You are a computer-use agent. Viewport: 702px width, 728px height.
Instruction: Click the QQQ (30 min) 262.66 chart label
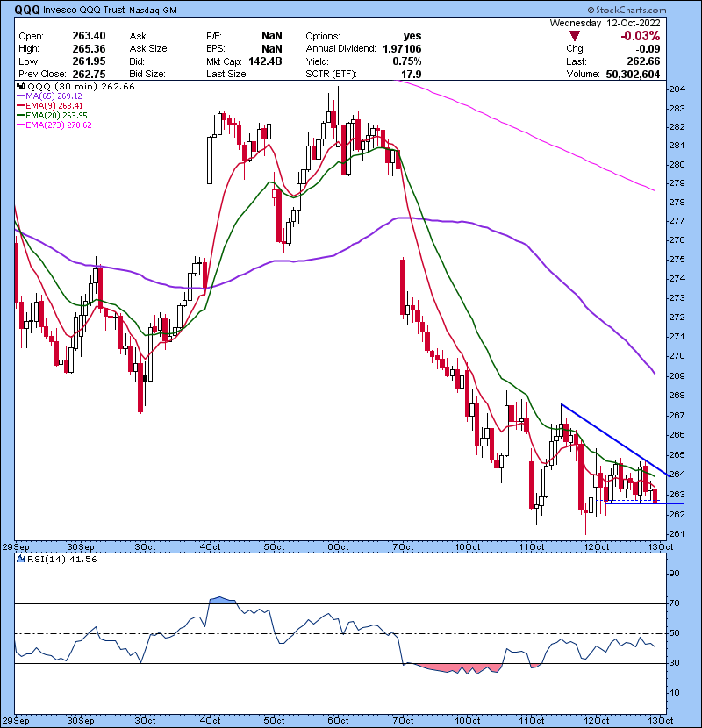pos(82,86)
